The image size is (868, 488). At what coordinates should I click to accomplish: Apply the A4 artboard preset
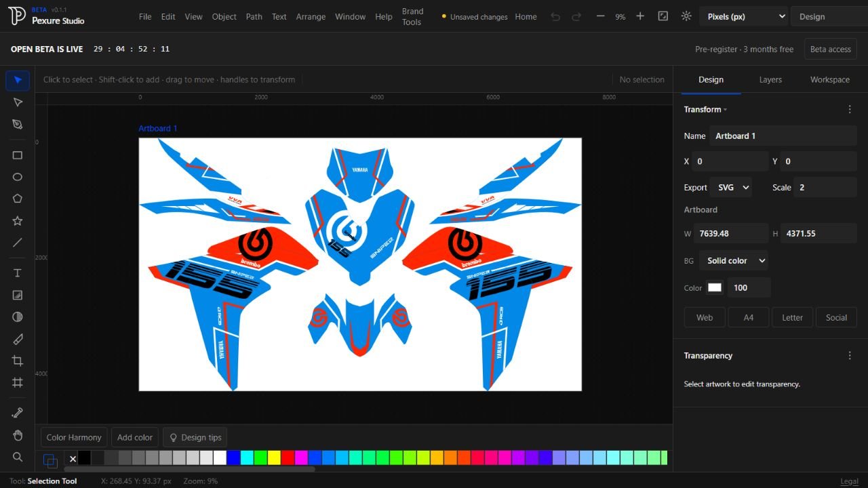pyautogui.click(x=749, y=317)
